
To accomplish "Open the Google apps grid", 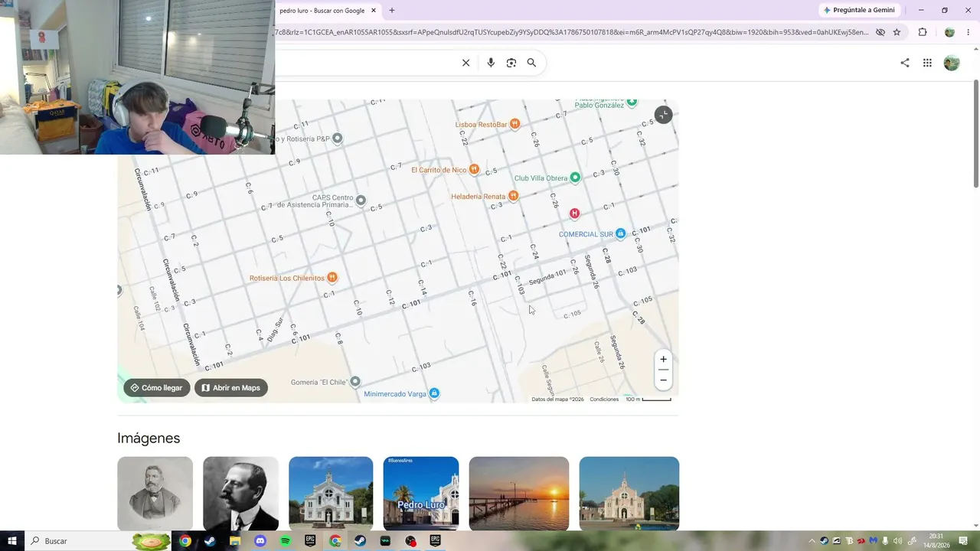I will (x=927, y=63).
